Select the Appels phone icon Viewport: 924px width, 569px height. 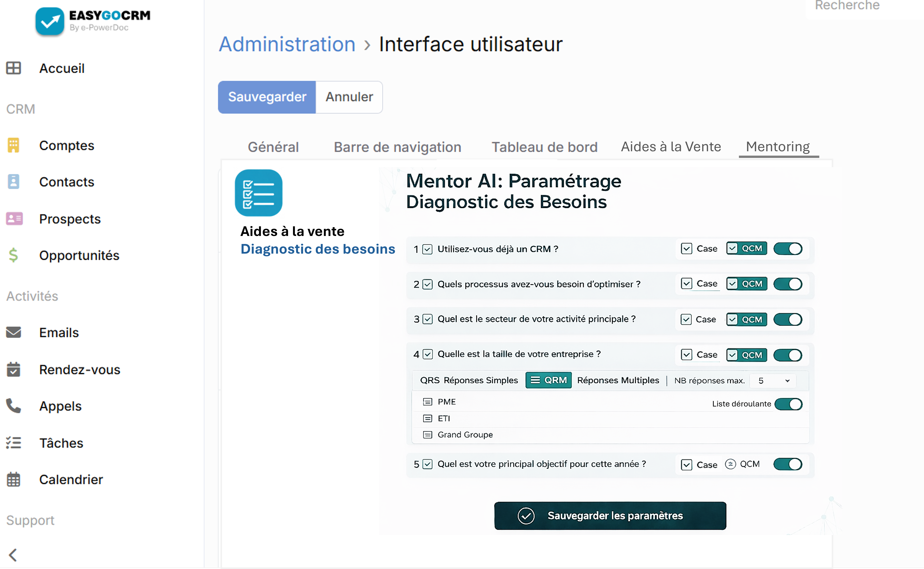tap(13, 406)
